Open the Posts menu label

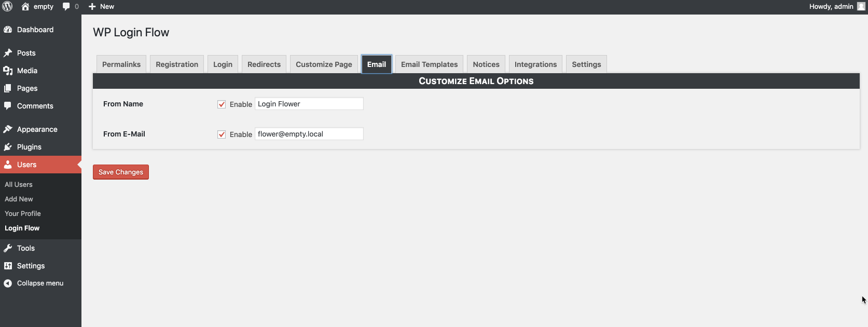pos(26,53)
